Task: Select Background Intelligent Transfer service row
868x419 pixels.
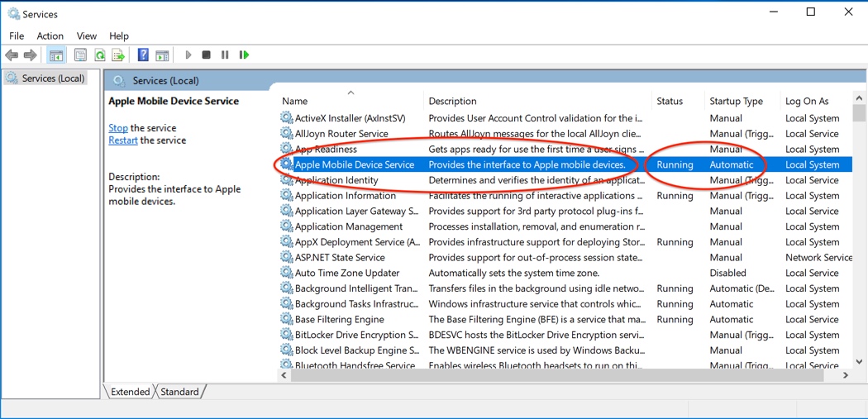Action: [x=565, y=288]
